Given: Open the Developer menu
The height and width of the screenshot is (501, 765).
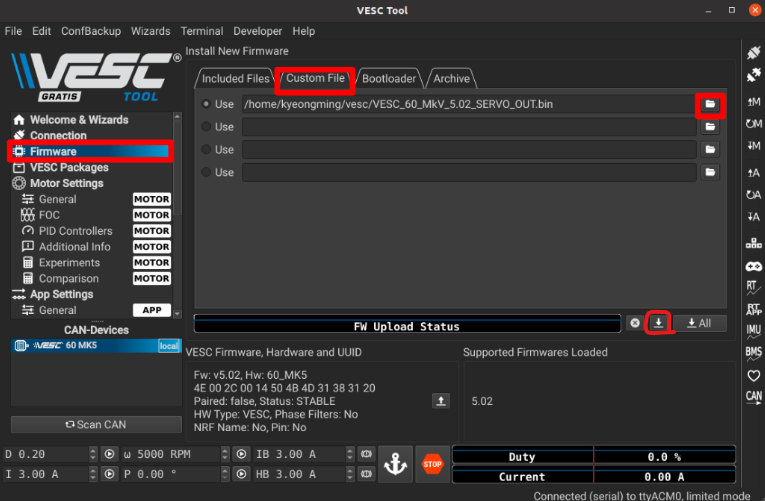Looking at the screenshot, I should coord(257,31).
